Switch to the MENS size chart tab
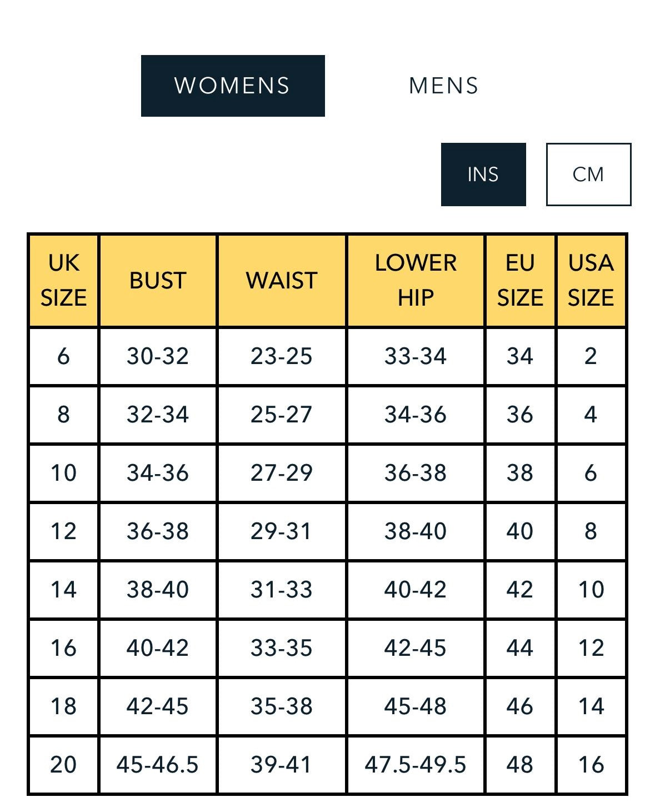The width and height of the screenshot is (655, 812). pos(443,86)
